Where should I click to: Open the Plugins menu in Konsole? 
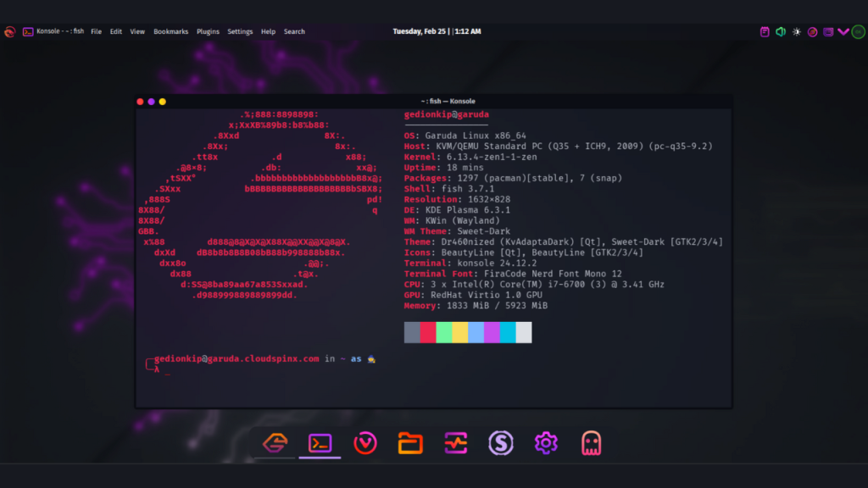(208, 31)
